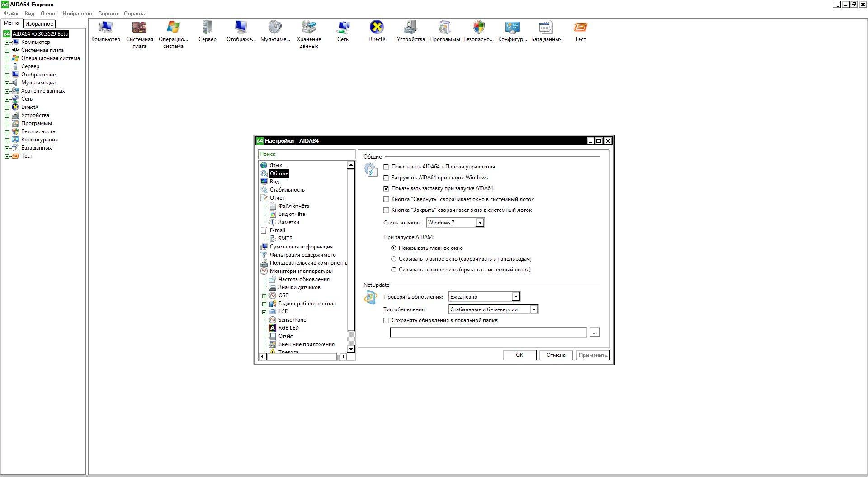The height and width of the screenshot is (477, 868).
Task: Select Показывать главное окно radio button
Action: pos(394,248)
